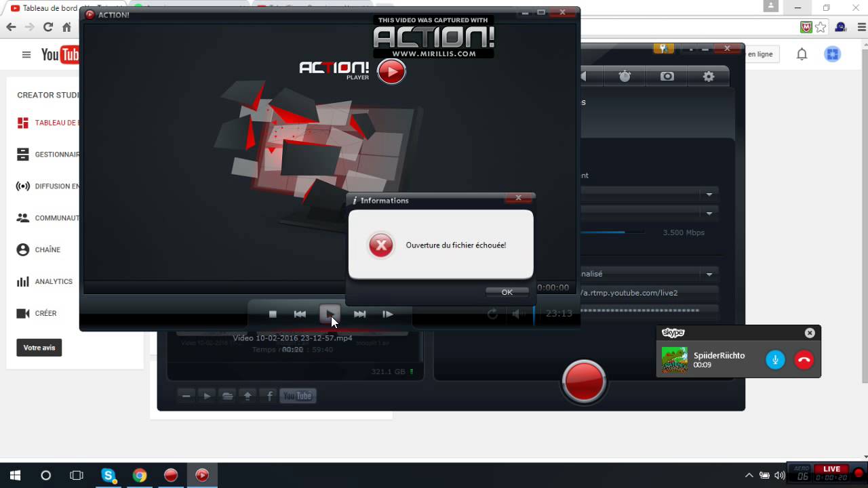
Task: Stop playback in Action! player
Action: (273, 314)
